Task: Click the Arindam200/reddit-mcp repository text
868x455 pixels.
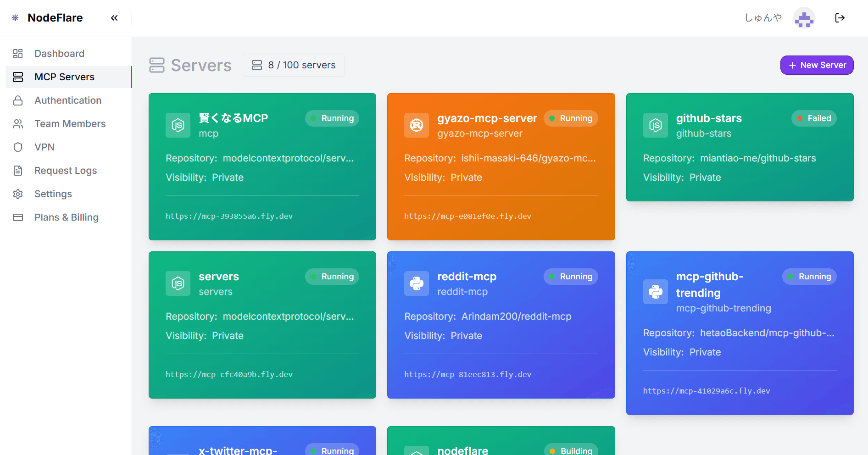Action: (516, 316)
